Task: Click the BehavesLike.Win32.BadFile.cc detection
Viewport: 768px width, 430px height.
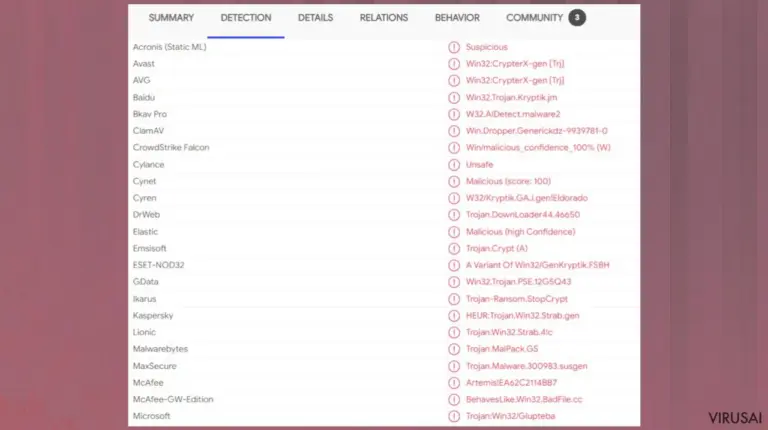Action: click(x=524, y=399)
